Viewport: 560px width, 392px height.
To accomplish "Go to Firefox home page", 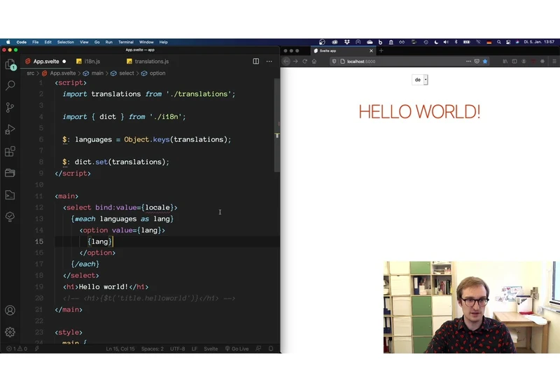I will click(314, 62).
